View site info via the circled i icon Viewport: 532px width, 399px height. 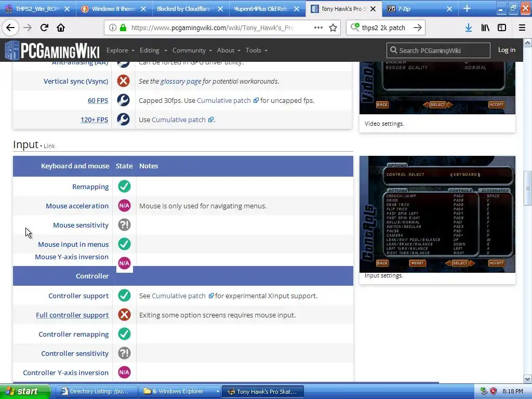(113, 28)
